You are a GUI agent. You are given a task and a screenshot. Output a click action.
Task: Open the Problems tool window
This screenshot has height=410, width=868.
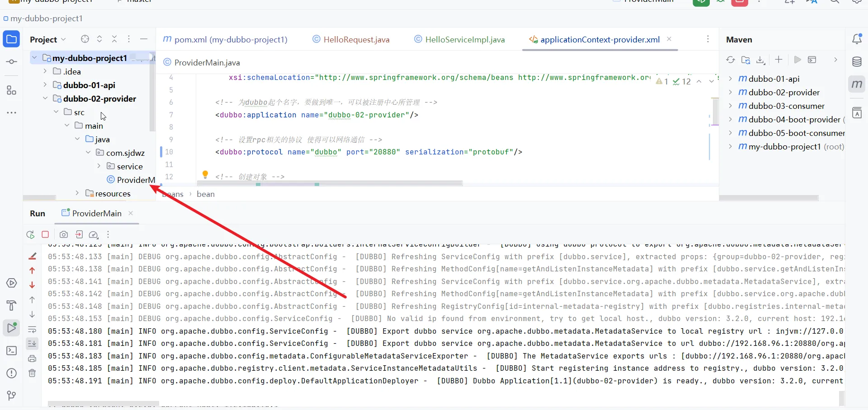point(12,373)
